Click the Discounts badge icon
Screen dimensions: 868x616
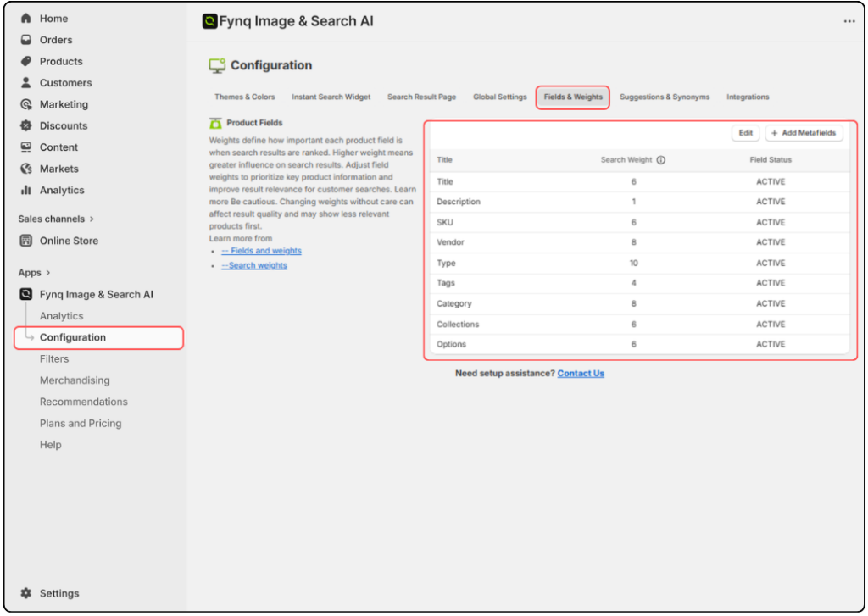click(x=25, y=125)
